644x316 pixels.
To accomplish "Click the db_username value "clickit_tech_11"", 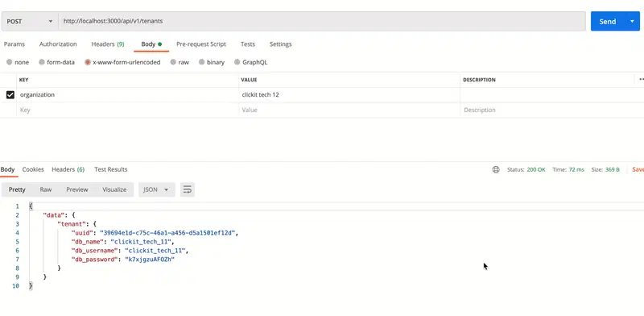I will click(x=155, y=250).
